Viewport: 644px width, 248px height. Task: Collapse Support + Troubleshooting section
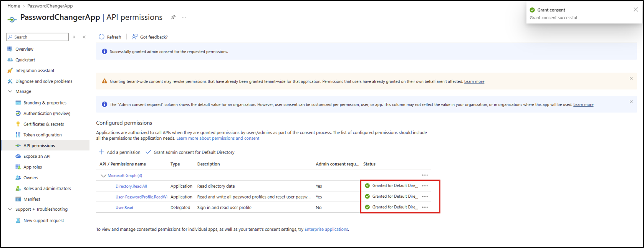pyautogui.click(x=10, y=209)
